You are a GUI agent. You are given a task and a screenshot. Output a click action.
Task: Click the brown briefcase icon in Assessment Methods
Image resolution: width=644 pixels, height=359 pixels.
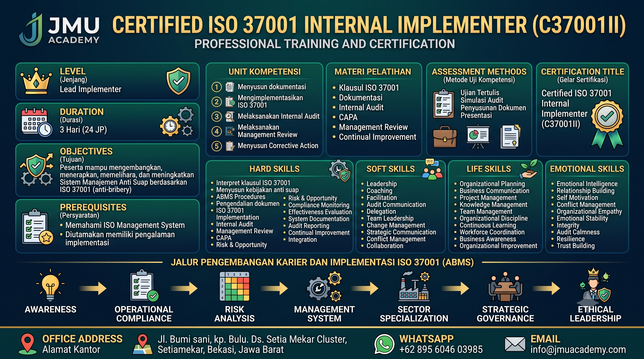click(x=445, y=137)
